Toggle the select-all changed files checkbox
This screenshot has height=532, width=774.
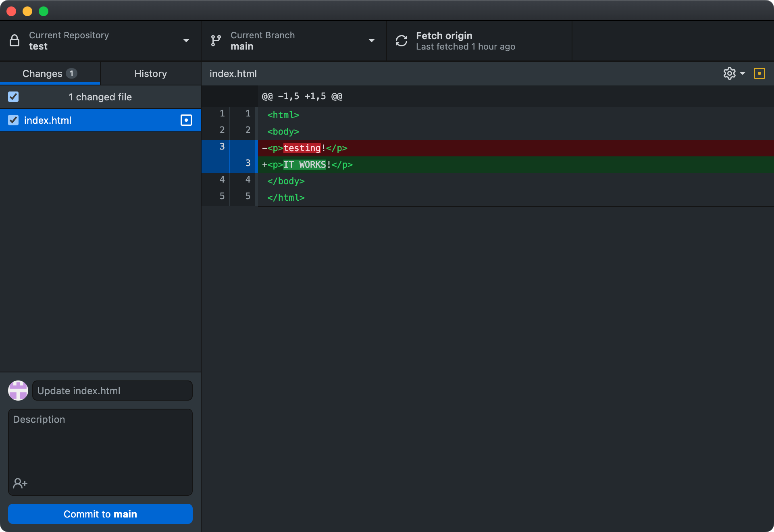coord(13,97)
